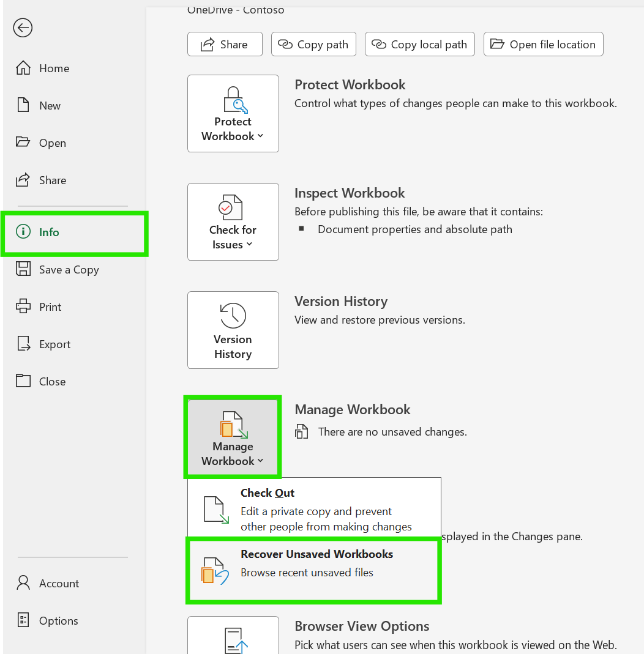Image resolution: width=644 pixels, height=654 pixels.
Task: Click the Copy local path button
Action: (x=419, y=44)
